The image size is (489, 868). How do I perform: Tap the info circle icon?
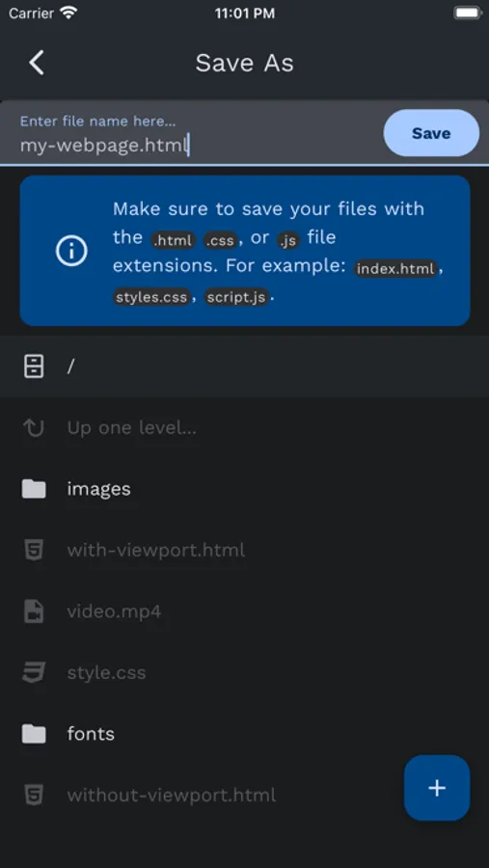coord(71,252)
